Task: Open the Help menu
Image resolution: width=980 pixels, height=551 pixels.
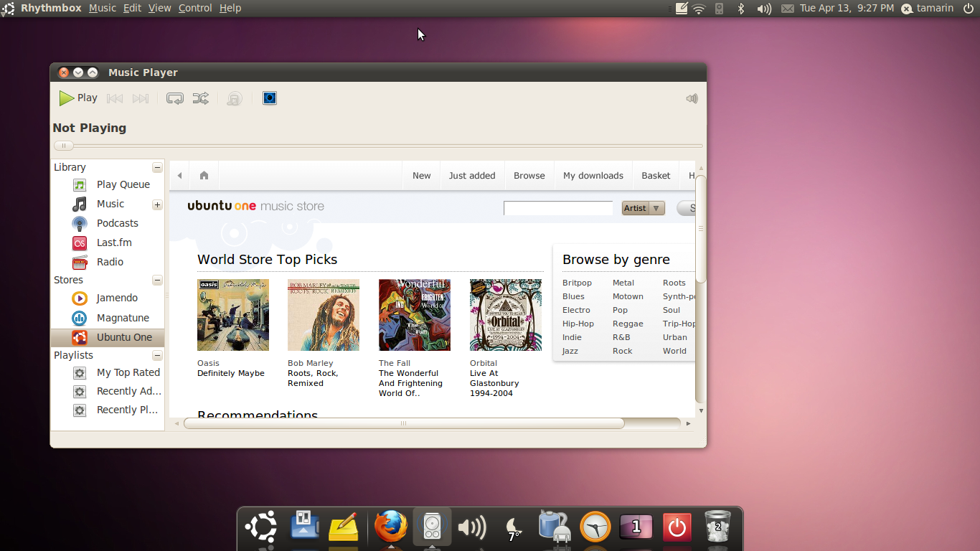Action: 230,8
